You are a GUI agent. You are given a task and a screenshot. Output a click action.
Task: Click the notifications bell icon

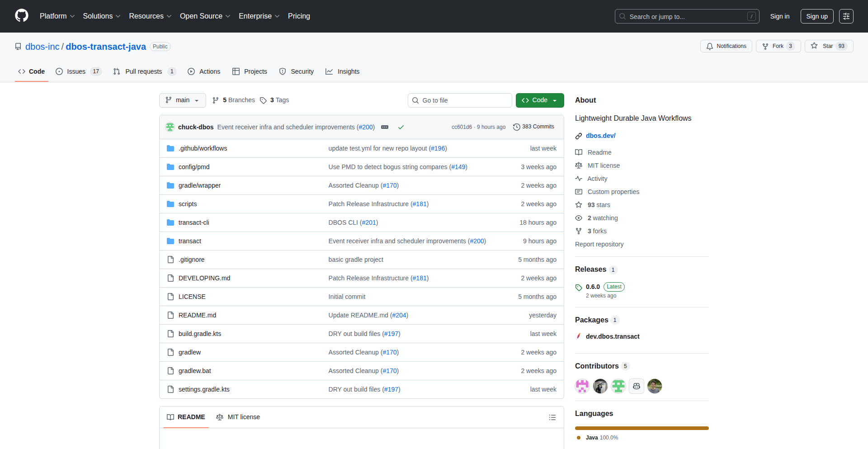click(x=710, y=46)
